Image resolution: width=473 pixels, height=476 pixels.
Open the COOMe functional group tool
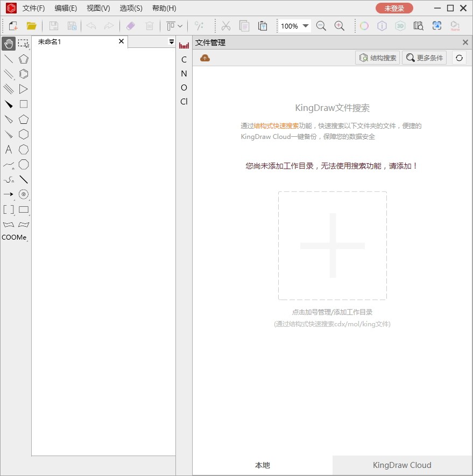(14, 237)
